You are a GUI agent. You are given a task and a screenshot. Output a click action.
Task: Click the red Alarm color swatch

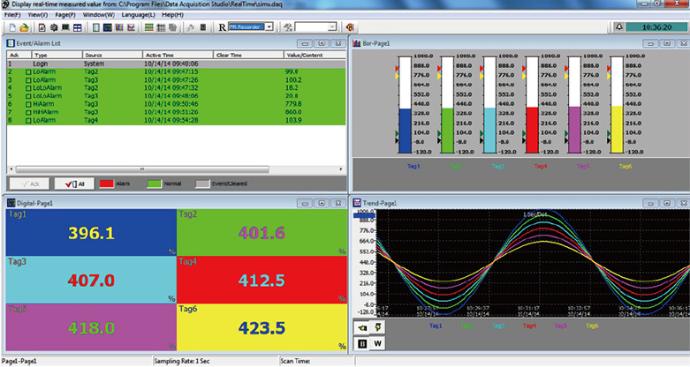click(106, 184)
